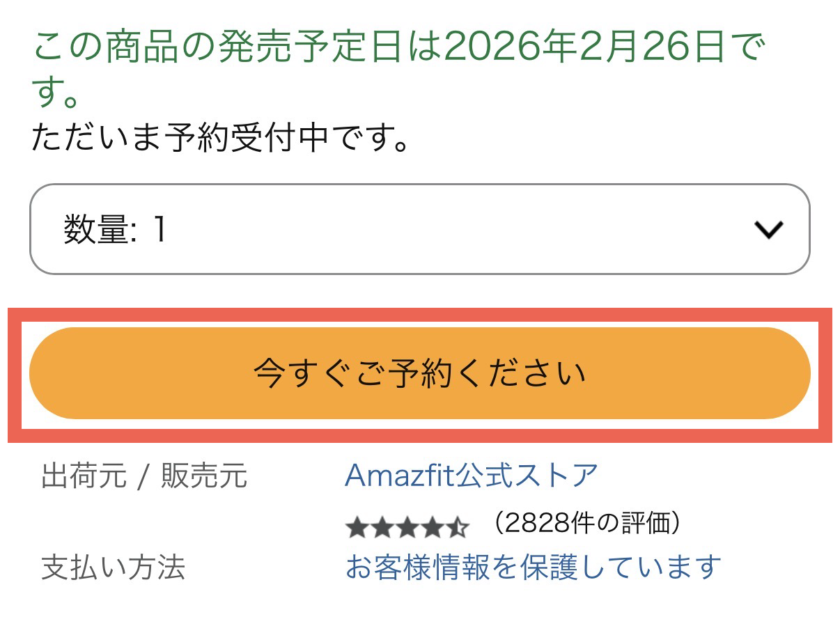Click the third star in the seller rating
This screenshot has height=626, width=840.
click(407, 529)
